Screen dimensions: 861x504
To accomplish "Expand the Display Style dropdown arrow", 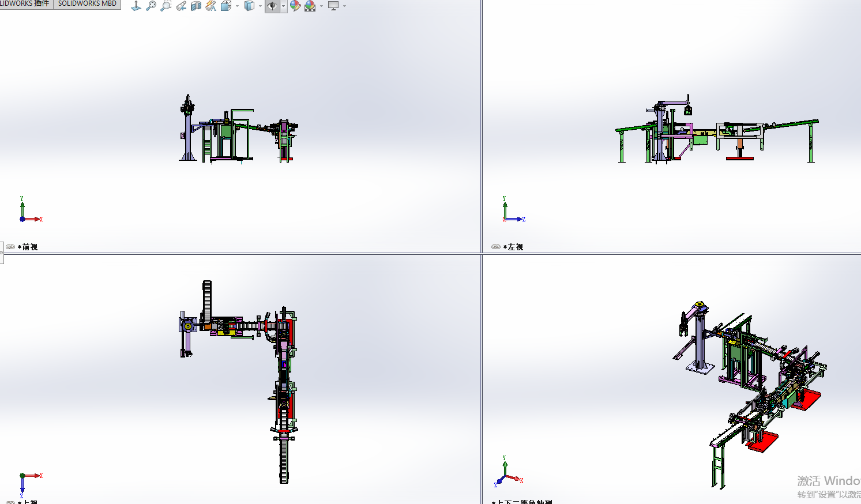I will (x=261, y=6).
